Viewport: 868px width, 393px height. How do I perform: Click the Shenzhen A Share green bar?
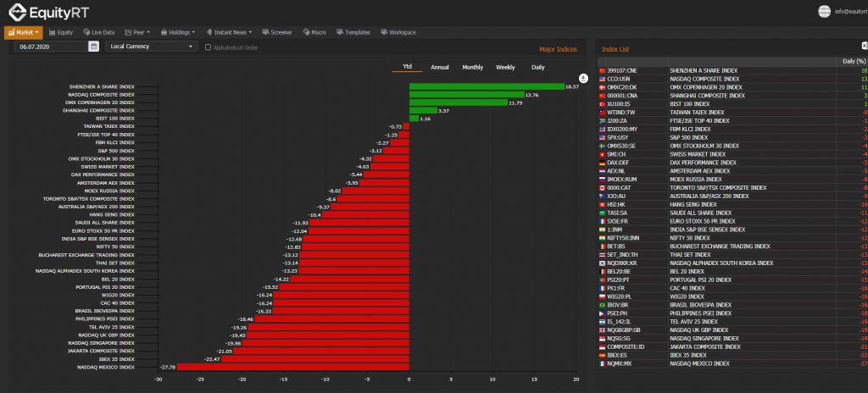pyautogui.click(x=487, y=87)
